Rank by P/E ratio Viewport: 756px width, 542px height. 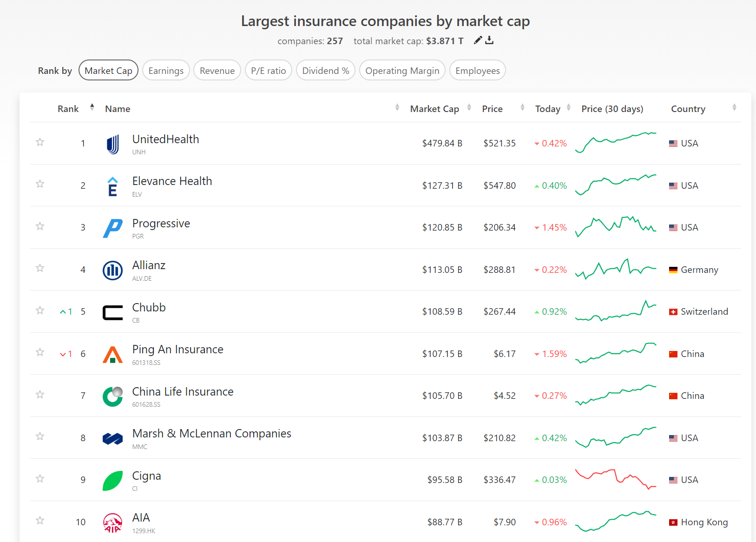point(268,70)
